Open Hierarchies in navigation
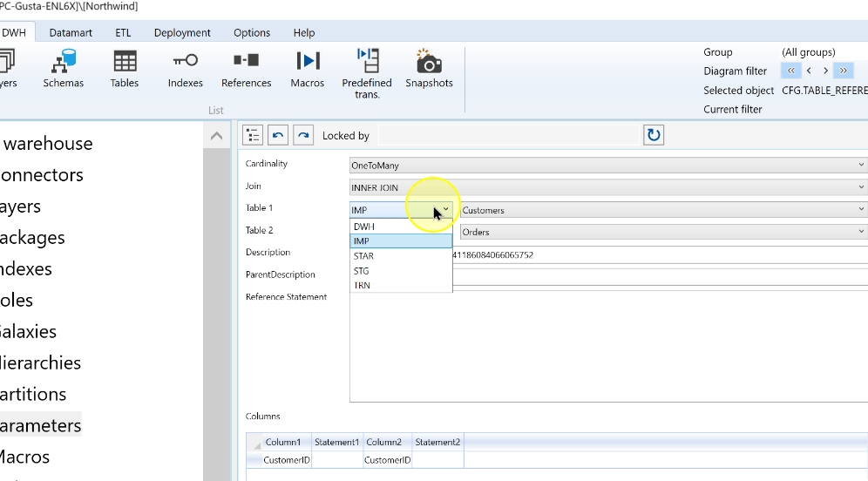868x481 pixels. point(40,363)
